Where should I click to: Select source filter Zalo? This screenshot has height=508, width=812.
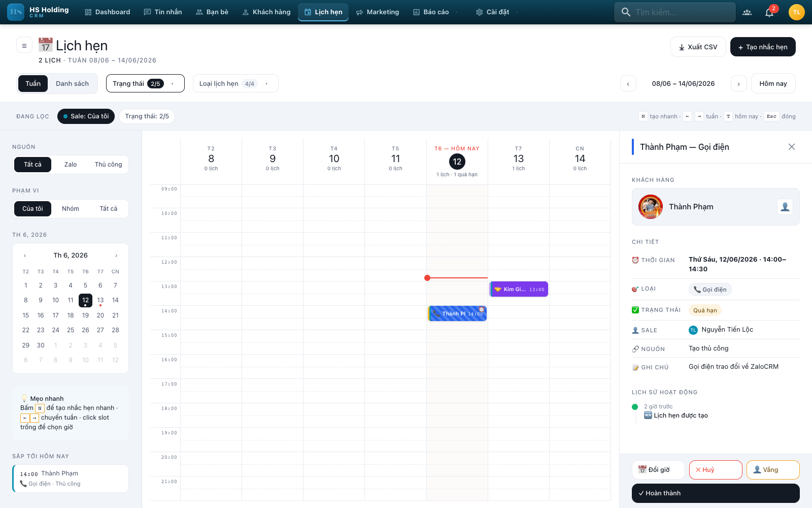click(71, 165)
